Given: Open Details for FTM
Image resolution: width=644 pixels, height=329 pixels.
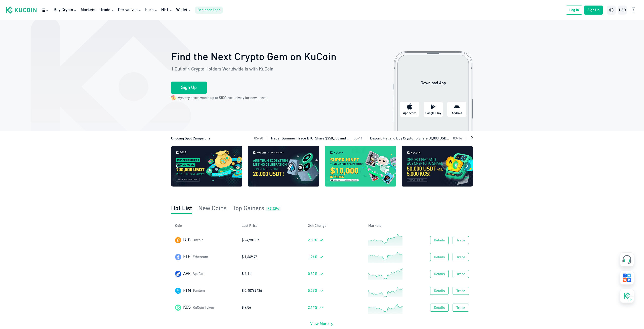Looking at the screenshot, I should [x=439, y=291].
